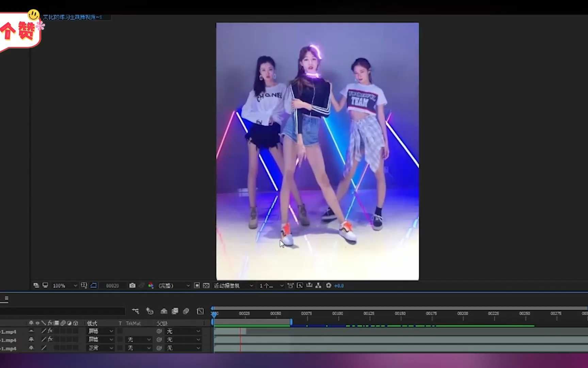588x368 pixels.
Task: Click the reset exposure icon
Action: 329,286
